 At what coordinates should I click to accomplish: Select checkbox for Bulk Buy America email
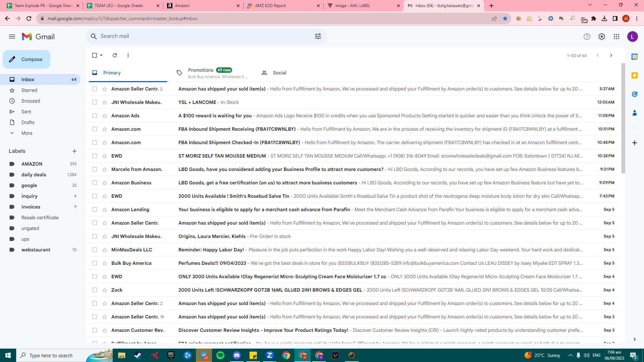[x=95, y=263]
